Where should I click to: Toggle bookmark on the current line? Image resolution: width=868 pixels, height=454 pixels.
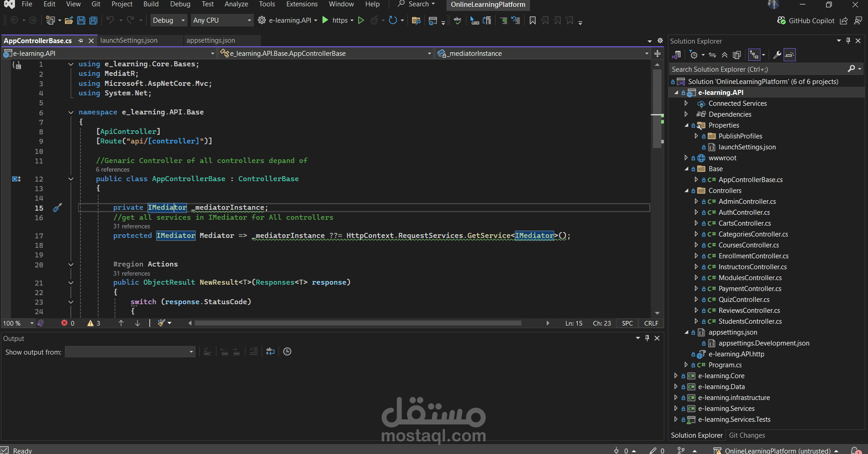[x=533, y=20]
